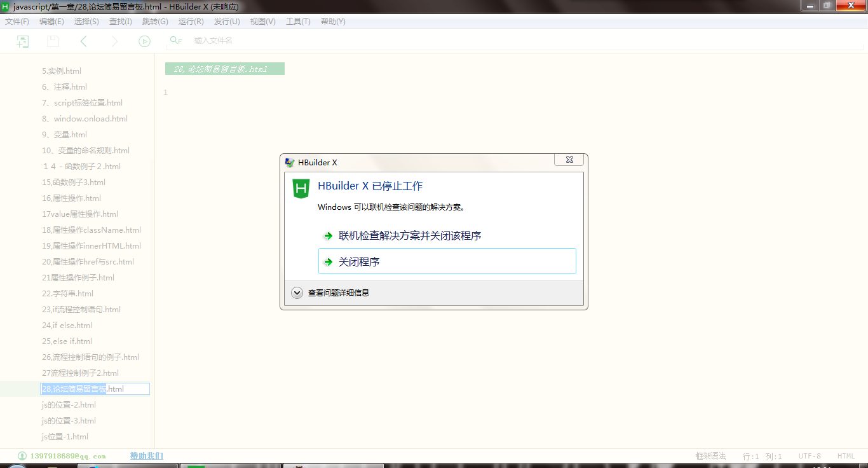This screenshot has height=468, width=868.
Task: Select the 28,论坛简易留言板.html editor tab
Action: 224,69
